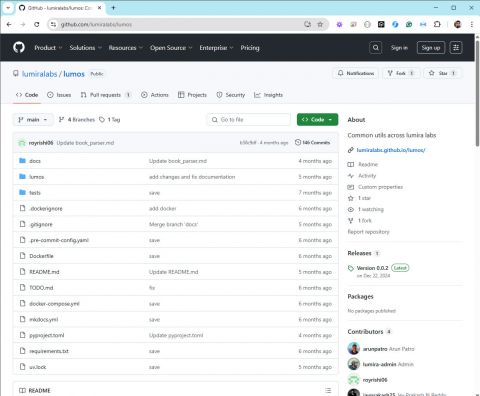Click the Notifications button

coord(356,73)
